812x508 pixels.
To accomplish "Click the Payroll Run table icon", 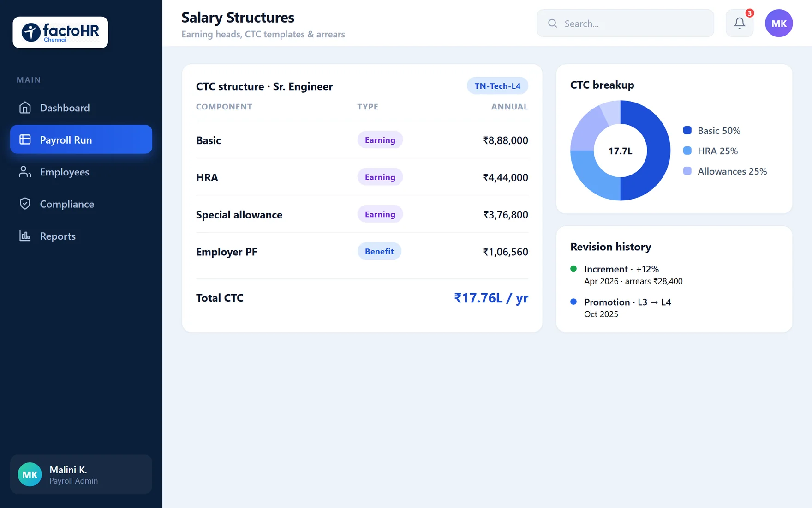I will 25,139.
